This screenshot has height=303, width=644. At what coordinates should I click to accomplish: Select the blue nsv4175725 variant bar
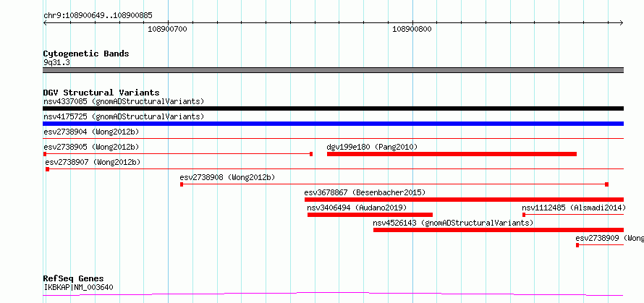coord(333,124)
